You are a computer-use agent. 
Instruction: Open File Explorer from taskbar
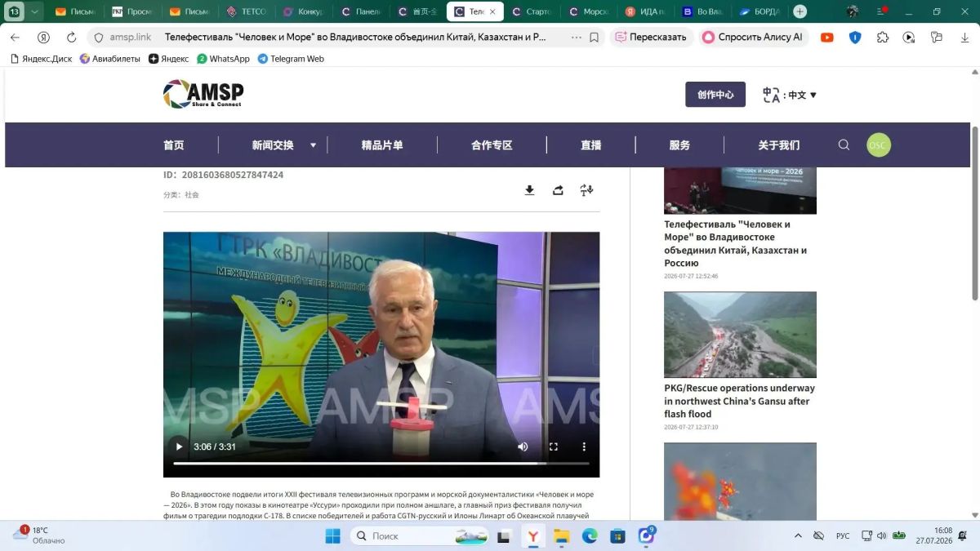click(561, 535)
